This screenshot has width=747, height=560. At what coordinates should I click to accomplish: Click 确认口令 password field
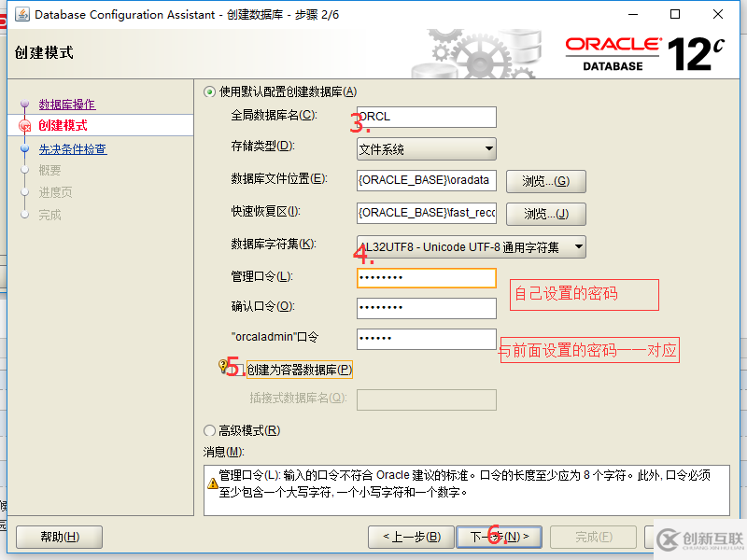[427, 308]
